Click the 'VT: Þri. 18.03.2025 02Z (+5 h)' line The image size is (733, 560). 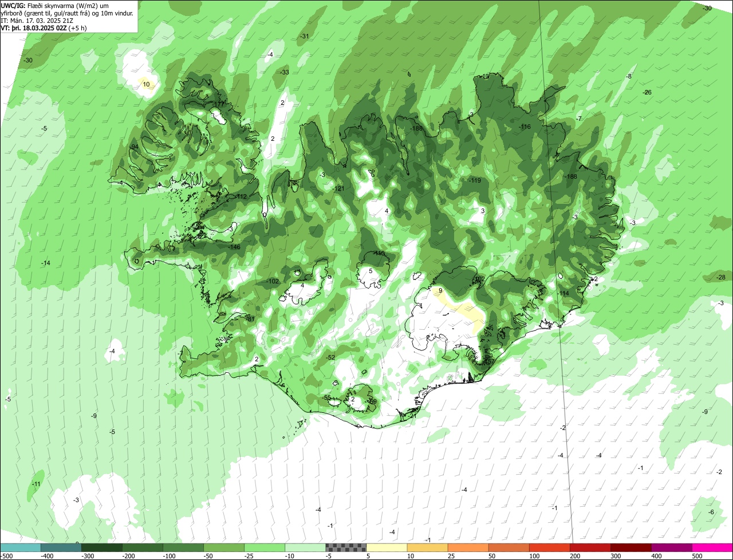pos(44,27)
